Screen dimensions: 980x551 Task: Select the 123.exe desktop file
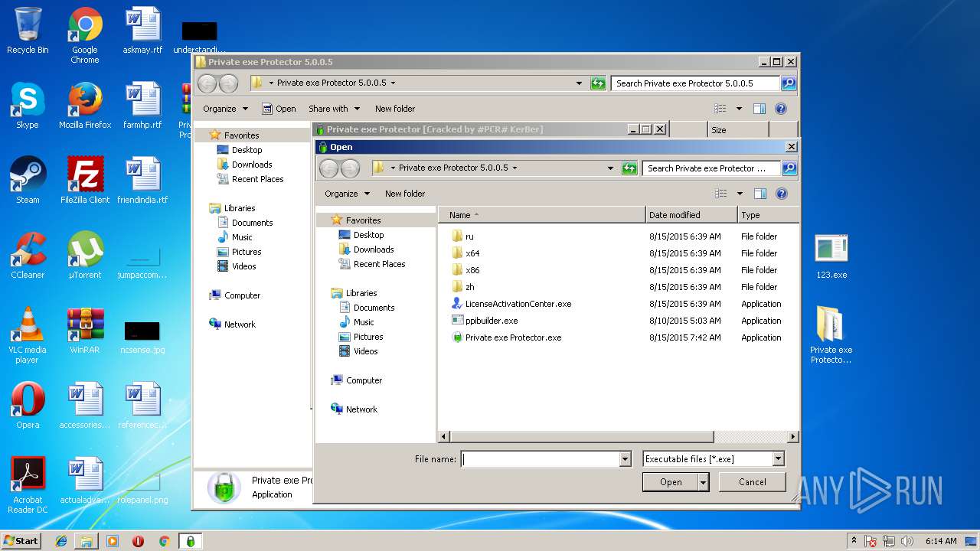click(831, 256)
